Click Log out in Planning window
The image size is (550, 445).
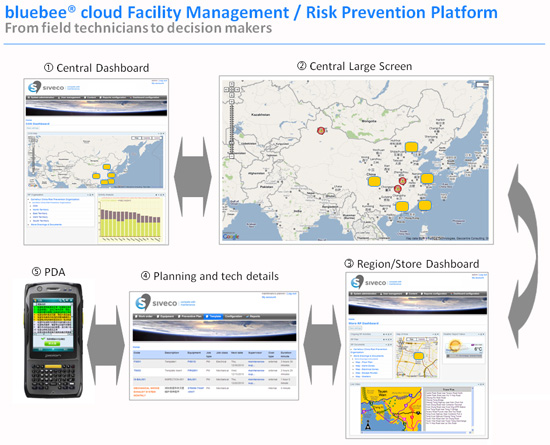tap(292, 294)
